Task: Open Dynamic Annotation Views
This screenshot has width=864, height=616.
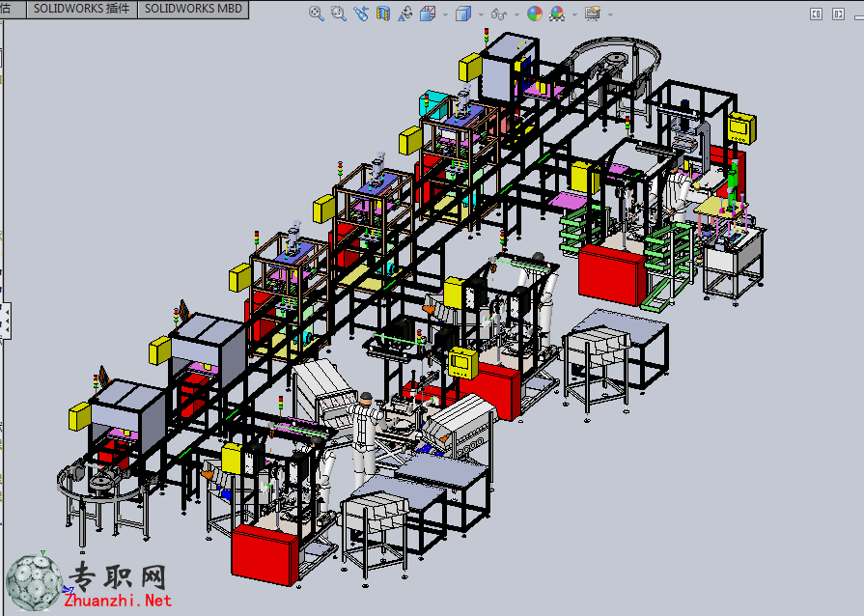Action: pyautogui.click(x=405, y=14)
